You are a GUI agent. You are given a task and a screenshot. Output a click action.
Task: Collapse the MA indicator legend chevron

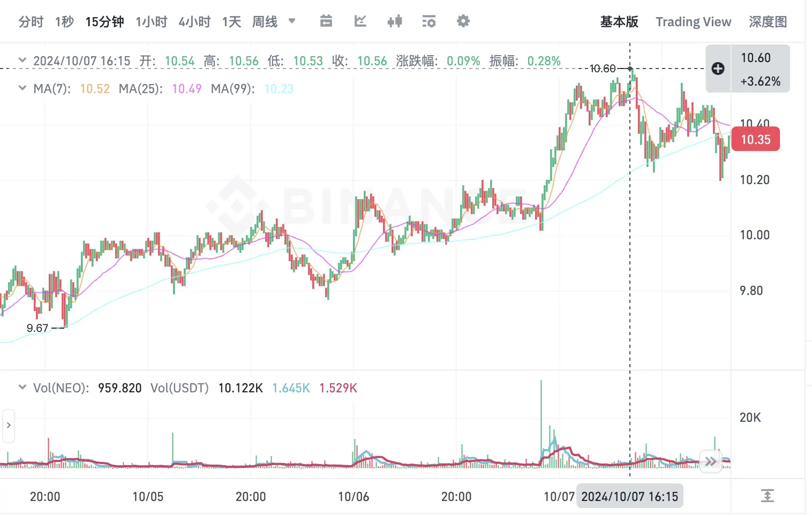coord(22,88)
